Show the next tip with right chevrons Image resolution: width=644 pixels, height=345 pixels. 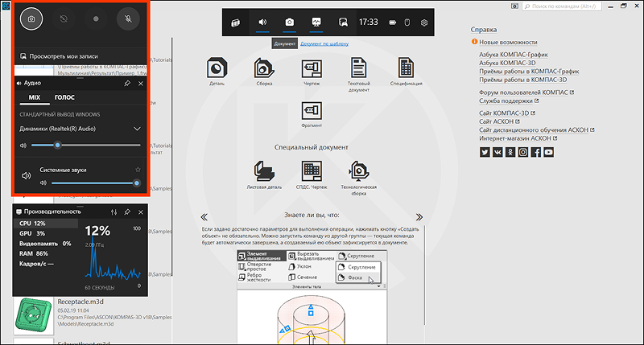coord(419,216)
